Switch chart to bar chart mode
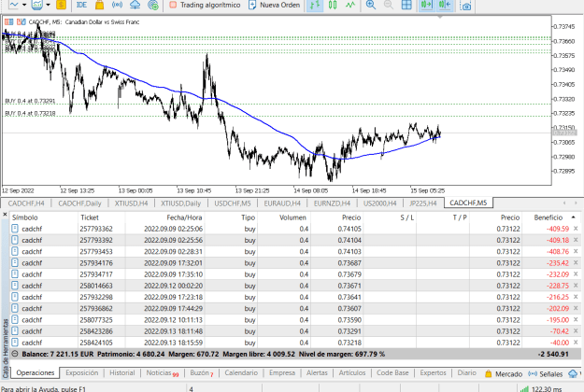Image resolution: width=584 pixels, height=392 pixels. (x=315, y=5)
